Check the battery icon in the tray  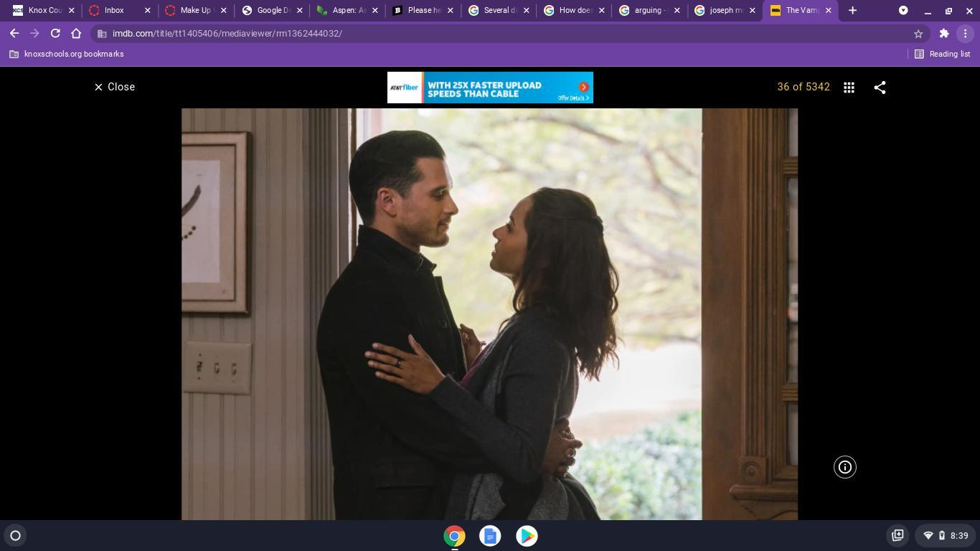click(x=942, y=536)
